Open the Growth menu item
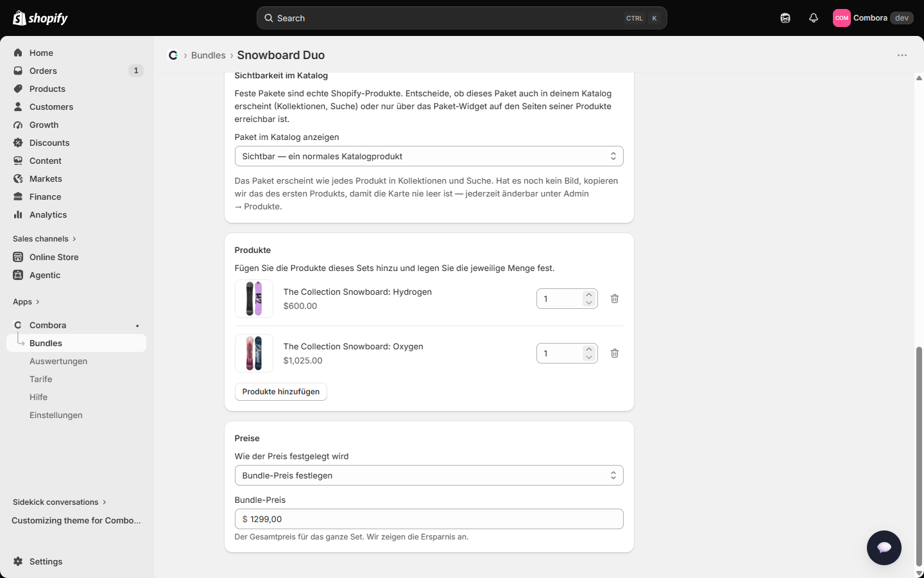The image size is (924, 578). (x=76, y=125)
